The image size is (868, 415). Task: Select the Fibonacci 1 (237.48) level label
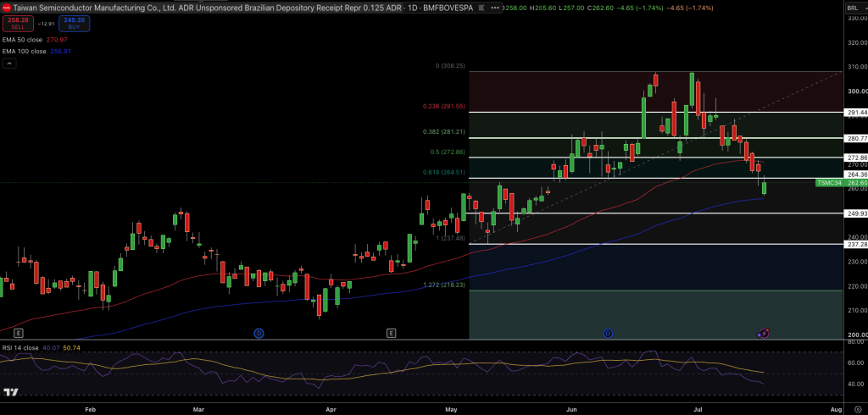point(449,238)
